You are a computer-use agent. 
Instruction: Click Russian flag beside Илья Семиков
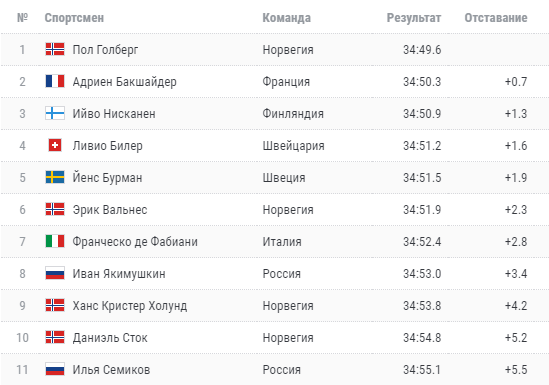pyautogui.click(x=55, y=370)
